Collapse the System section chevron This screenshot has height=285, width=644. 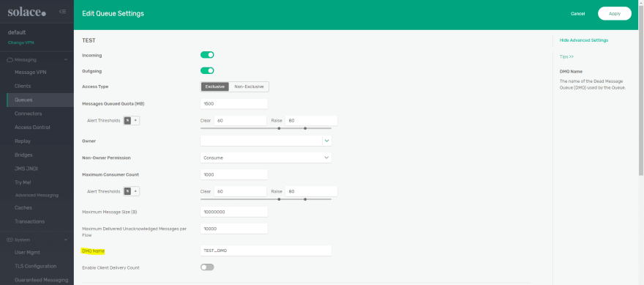(66, 240)
